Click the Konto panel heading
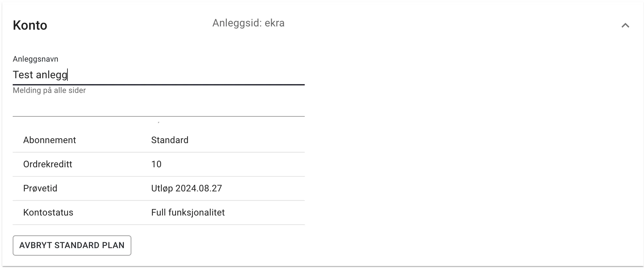The height and width of the screenshot is (268, 644). [x=30, y=25]
